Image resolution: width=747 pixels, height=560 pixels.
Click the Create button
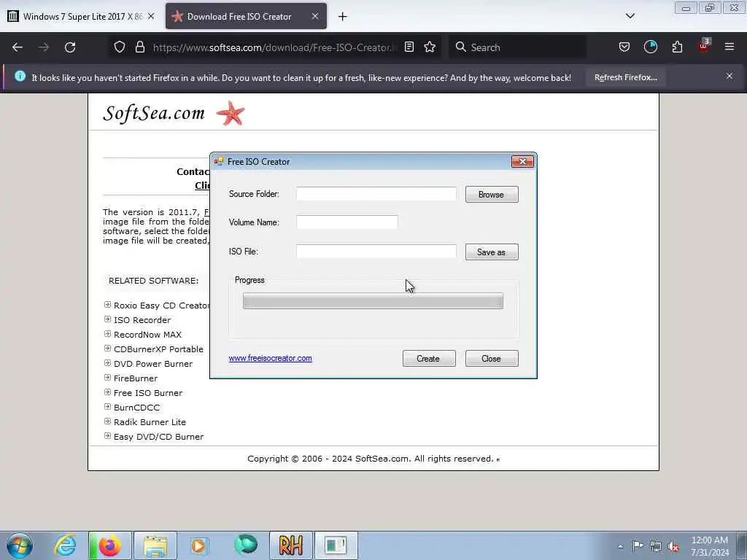click(x=429, y=359)
